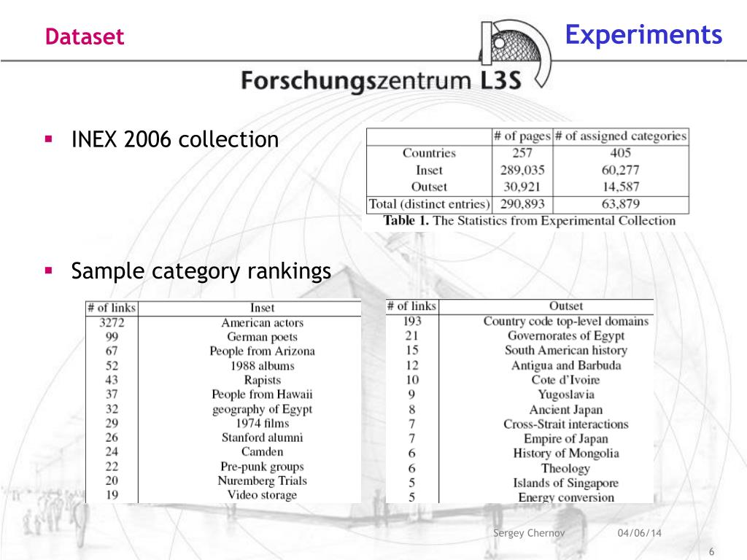Image resolution: width=747 pixels, height=560 pixels.
Task: Select the 'Energy conversion' entry
Action: click(x=565, y=497)
